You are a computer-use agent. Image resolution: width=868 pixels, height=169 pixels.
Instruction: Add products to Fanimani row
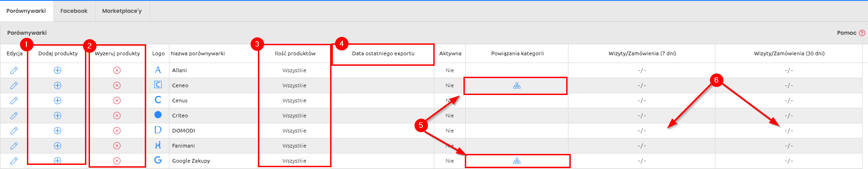(58, 146)
